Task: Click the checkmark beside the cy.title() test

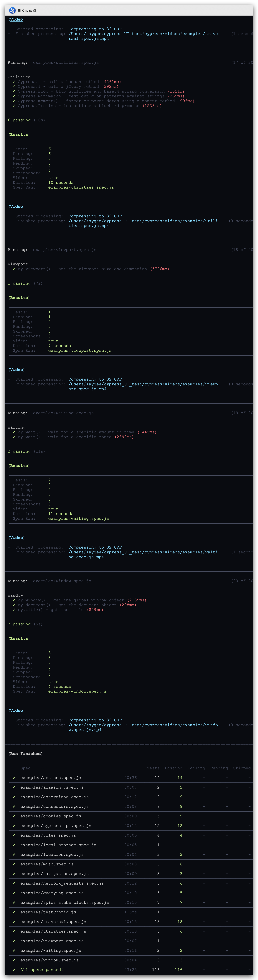Action: 14,610
